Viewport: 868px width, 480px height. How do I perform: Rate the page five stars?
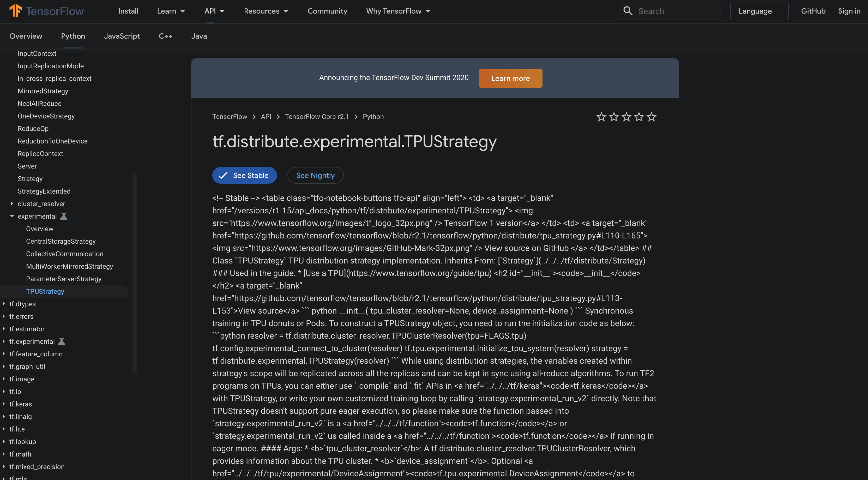tap(651, 117)
